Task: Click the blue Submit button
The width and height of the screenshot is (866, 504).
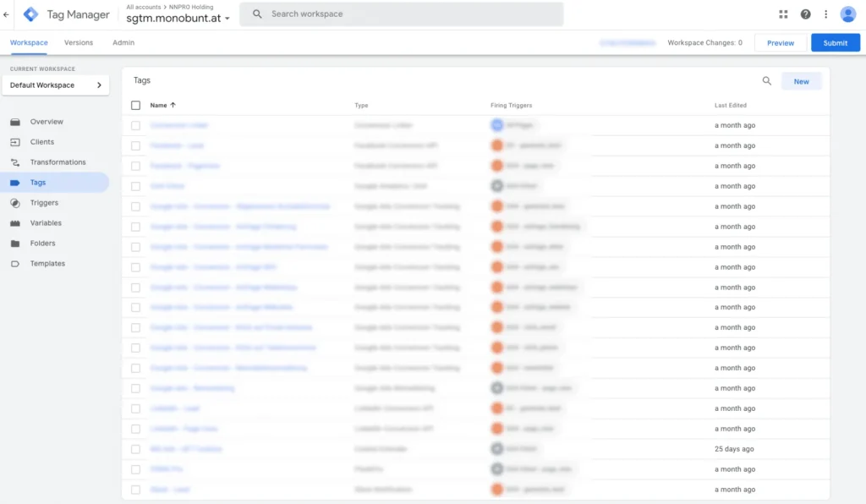Action: tap(835, 42)
